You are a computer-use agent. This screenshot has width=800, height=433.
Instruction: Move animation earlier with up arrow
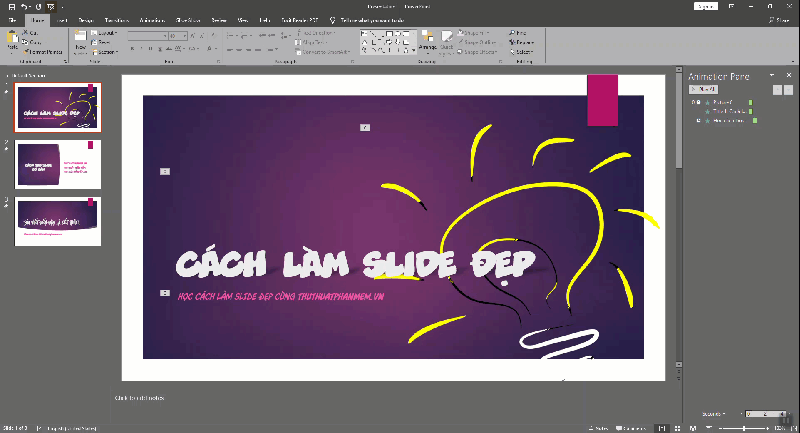pos(777,90)
